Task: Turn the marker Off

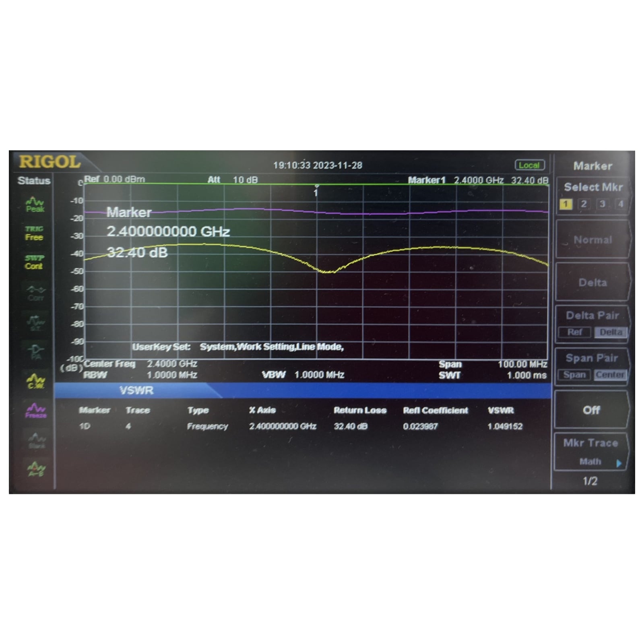Action: pyautogui.click(x=591, y=410)
